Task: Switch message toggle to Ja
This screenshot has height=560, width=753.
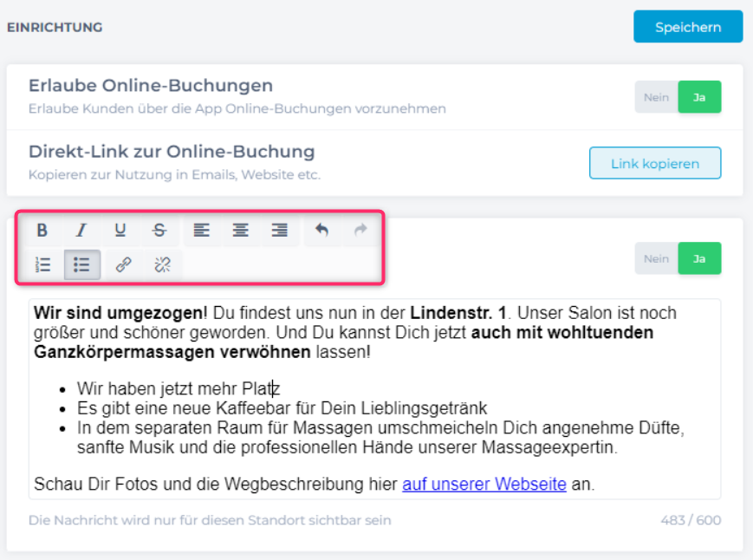Action: coord(699,258)
